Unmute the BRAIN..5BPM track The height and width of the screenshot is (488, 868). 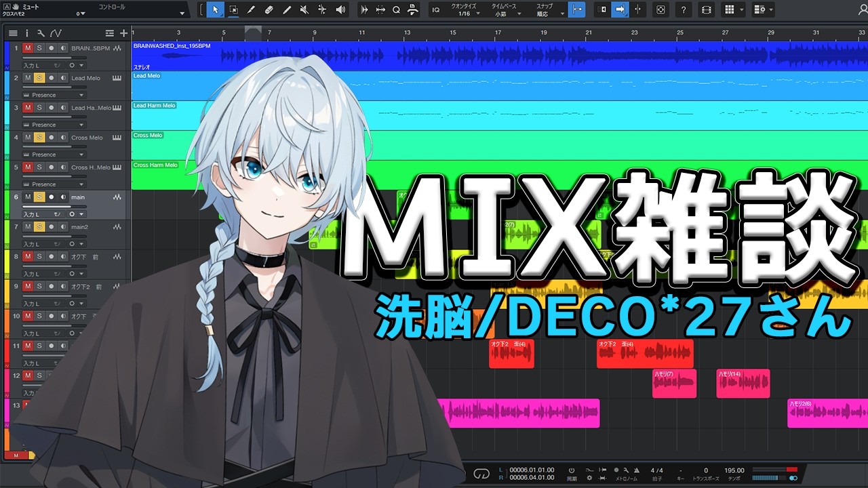click(x=28, y=48)
